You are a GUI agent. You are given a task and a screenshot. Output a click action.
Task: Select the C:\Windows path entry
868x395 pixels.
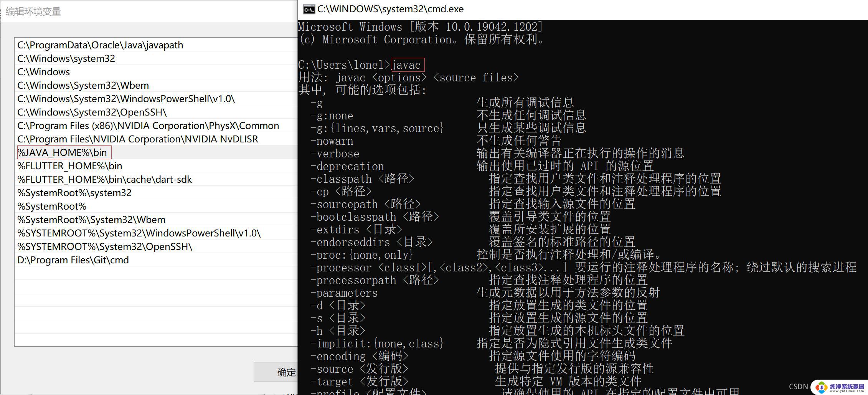coord(156,72)
